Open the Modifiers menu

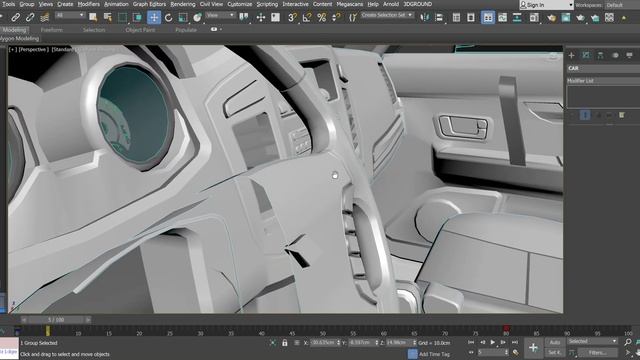coord(89,4)
